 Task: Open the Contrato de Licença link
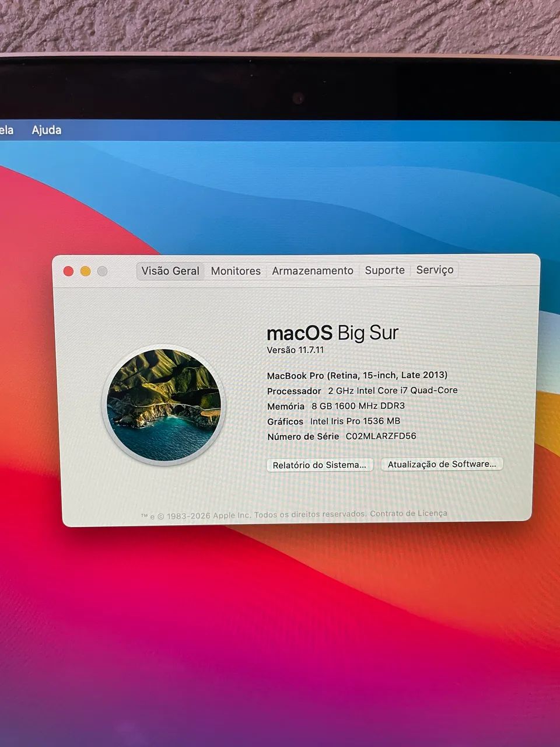(408, 514)
